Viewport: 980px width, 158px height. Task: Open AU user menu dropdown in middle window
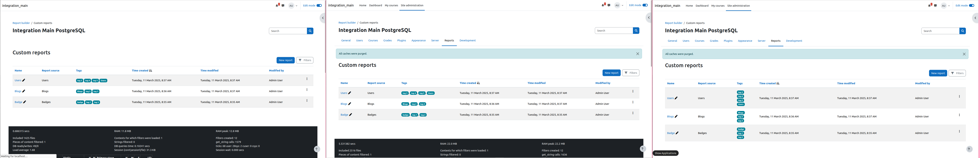coord(619,5)
